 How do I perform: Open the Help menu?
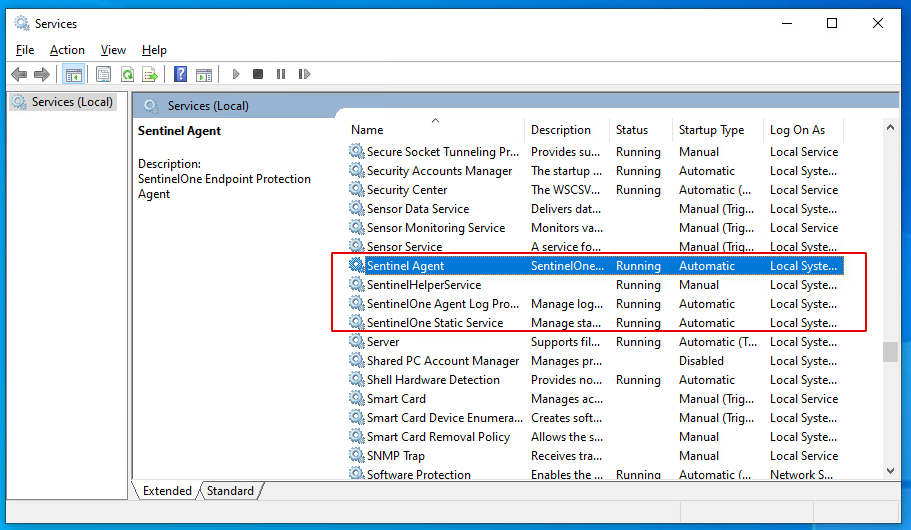(x=154, y=50)
